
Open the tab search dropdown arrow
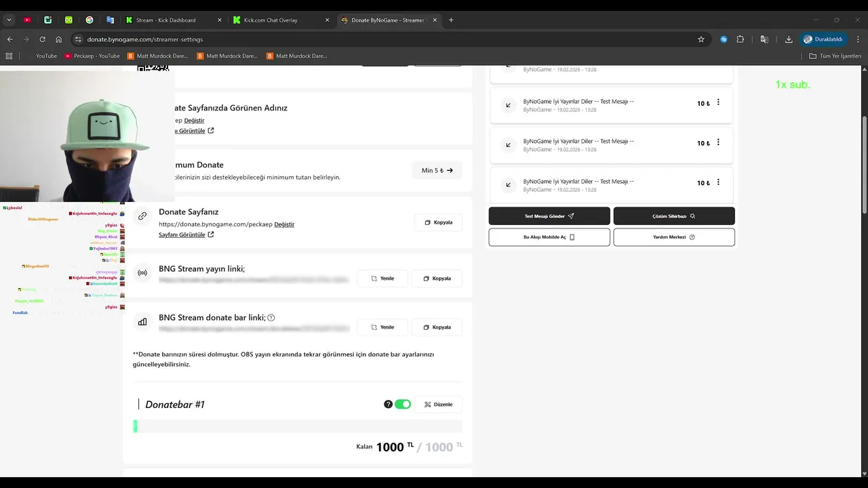(9, 20)
